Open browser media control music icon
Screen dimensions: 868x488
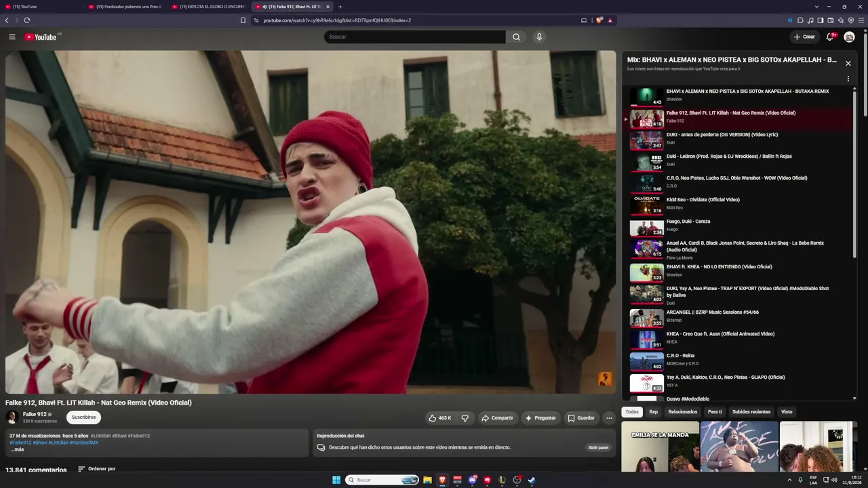tap(810, 20)
